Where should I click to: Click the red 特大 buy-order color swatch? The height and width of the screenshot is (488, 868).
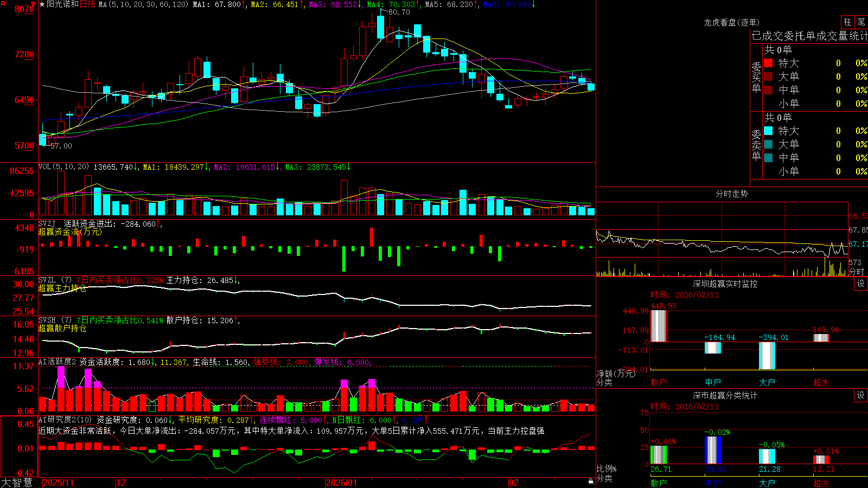[768, 63]
